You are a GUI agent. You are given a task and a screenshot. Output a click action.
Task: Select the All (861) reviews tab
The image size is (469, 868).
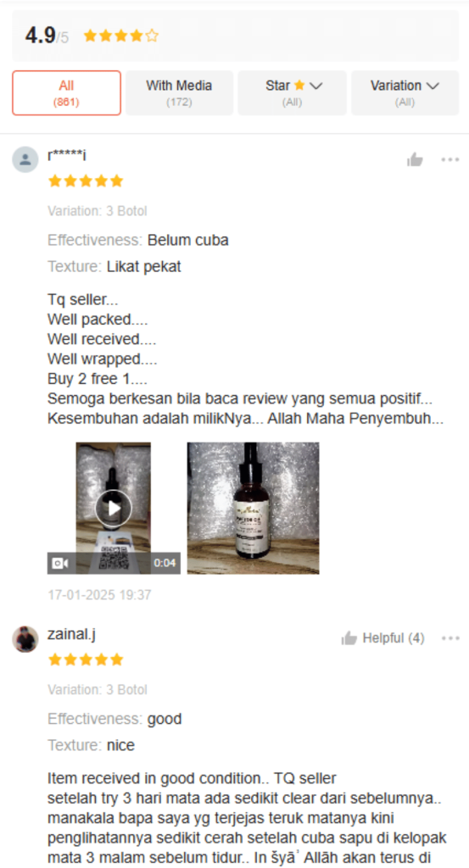(66, 92)
